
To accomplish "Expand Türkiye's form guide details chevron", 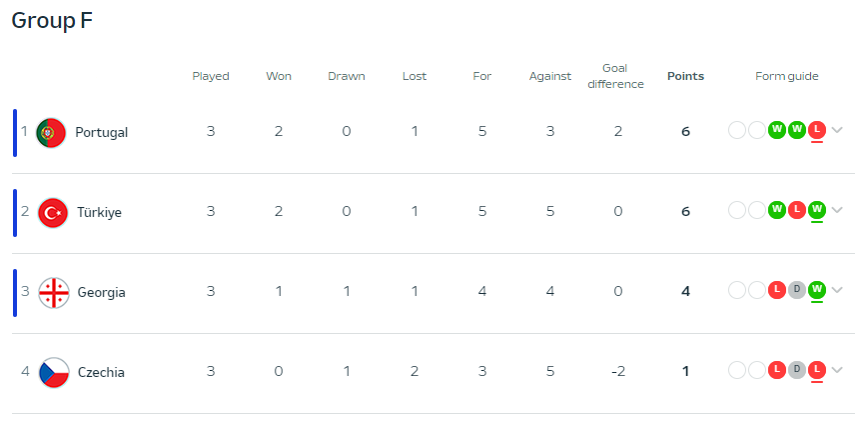I will click(x=837, y=210).
